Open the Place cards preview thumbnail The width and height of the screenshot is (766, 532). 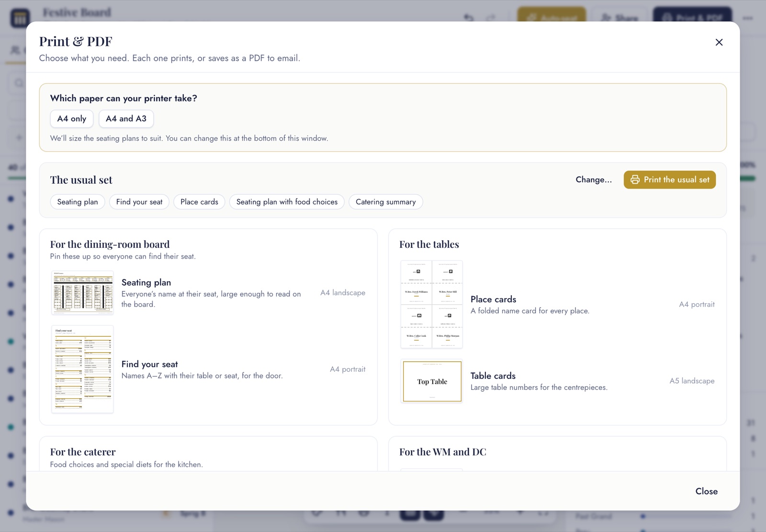point(432,304)
